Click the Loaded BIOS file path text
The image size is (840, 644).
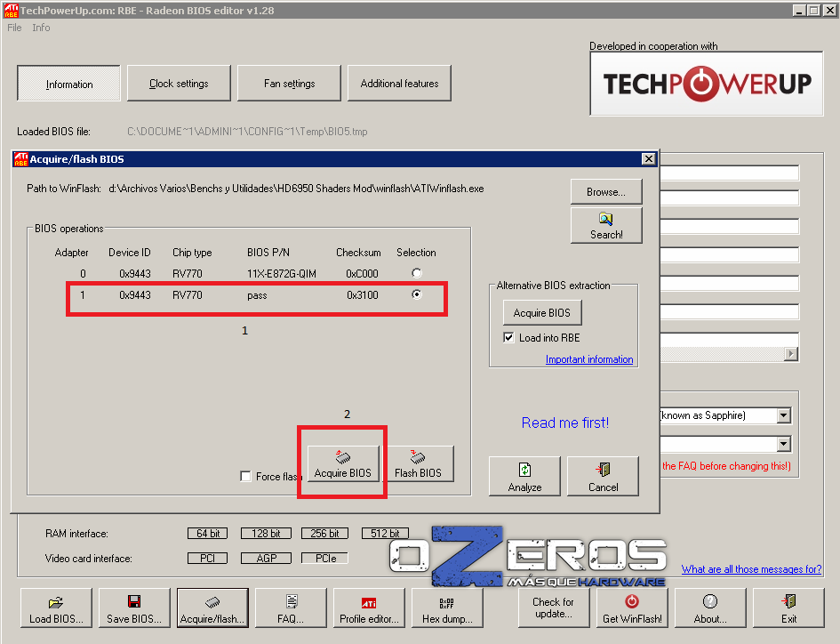(247, 132)
